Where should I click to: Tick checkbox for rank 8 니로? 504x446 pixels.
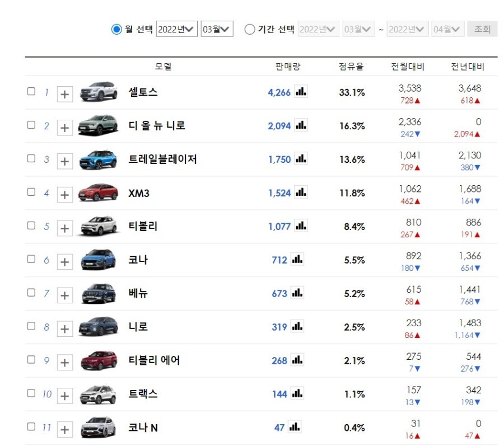tap(31, 326)
